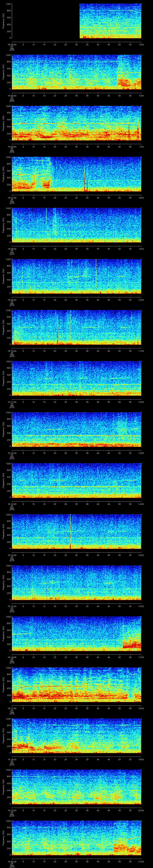Open the spectrogram panel starting at 16:09:00
Viewport: 153px width, 868px height.
point(77,276)
